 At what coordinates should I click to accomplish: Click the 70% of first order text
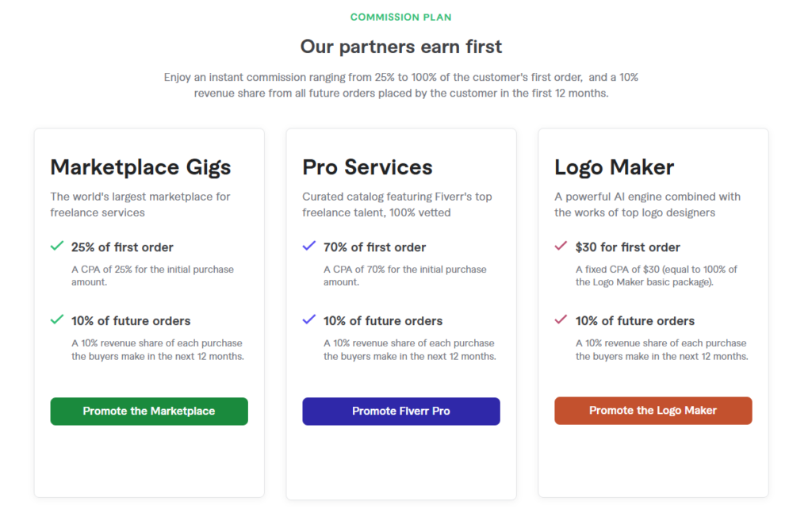click(x=374, y=247)
